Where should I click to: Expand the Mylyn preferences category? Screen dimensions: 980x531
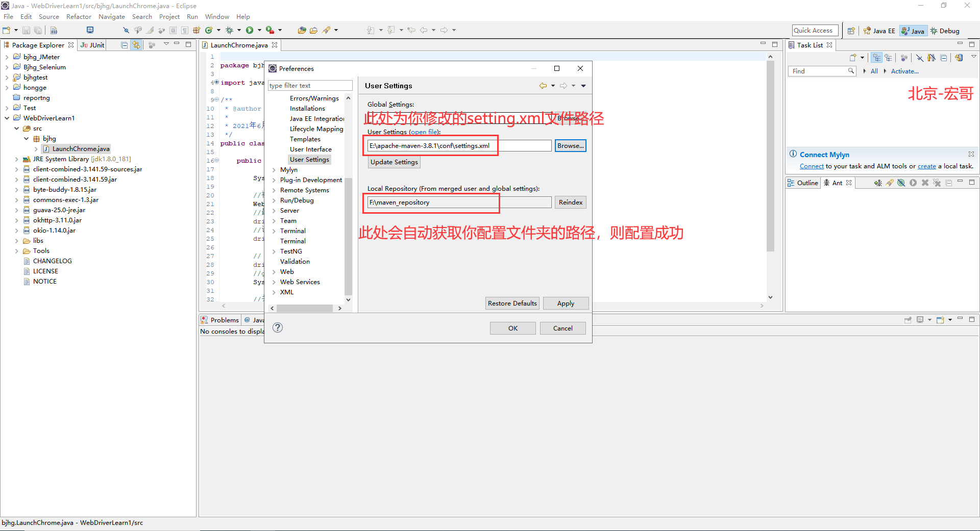click(x=274, y=170)
